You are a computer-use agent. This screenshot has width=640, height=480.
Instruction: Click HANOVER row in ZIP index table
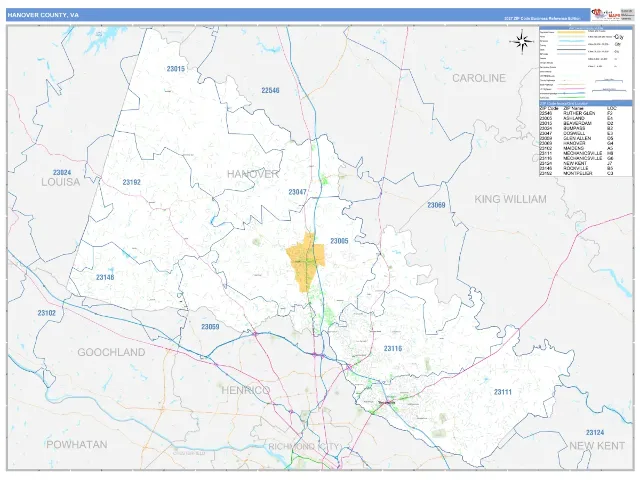pos(577,143)
